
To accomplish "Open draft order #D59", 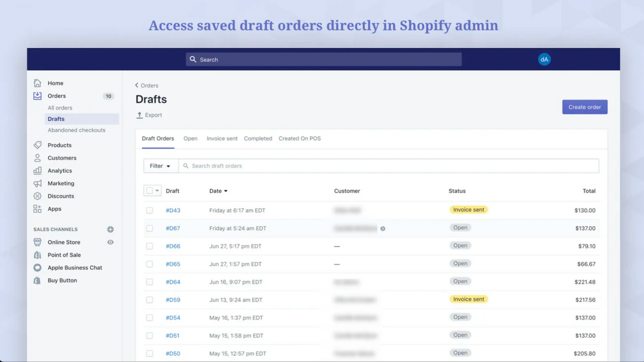I will [173, 300].
